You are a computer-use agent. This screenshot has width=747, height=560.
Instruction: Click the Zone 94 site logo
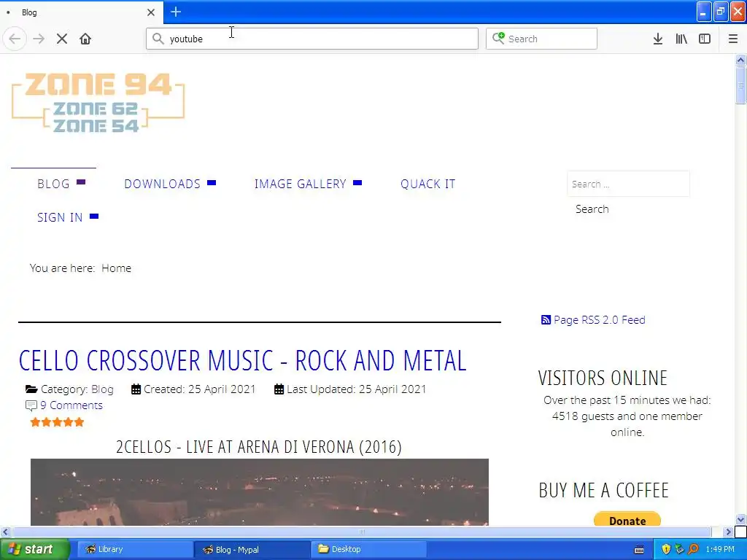pos(98,102)
